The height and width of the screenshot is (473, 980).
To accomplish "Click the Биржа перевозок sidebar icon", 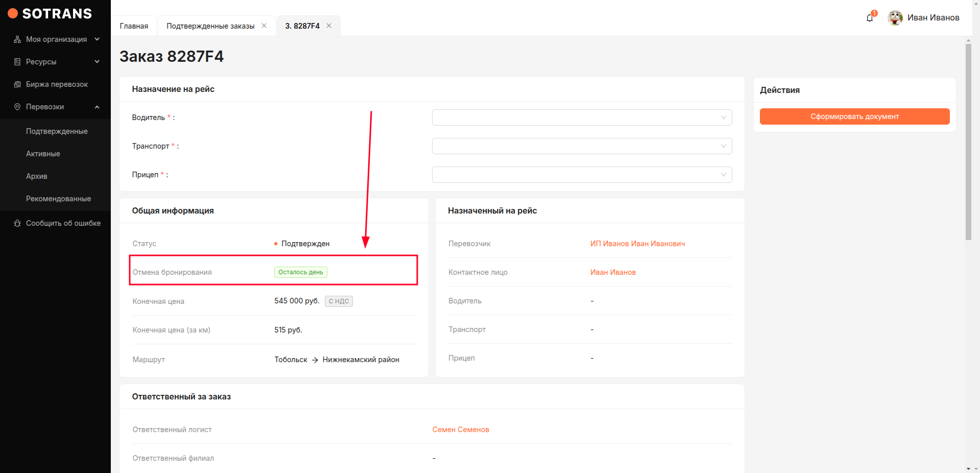I will coord(17,84).
